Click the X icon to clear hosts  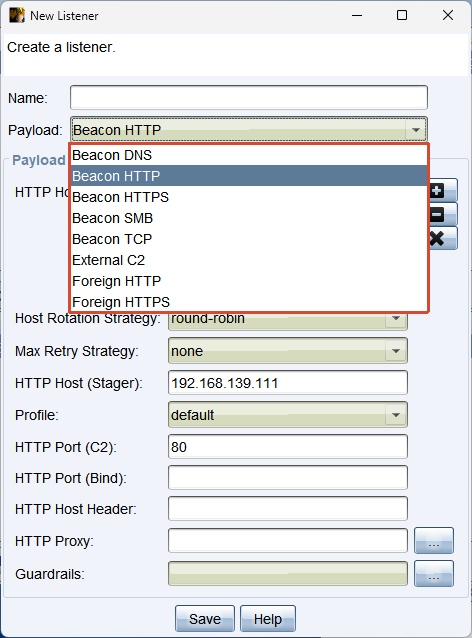pos(443,238)
